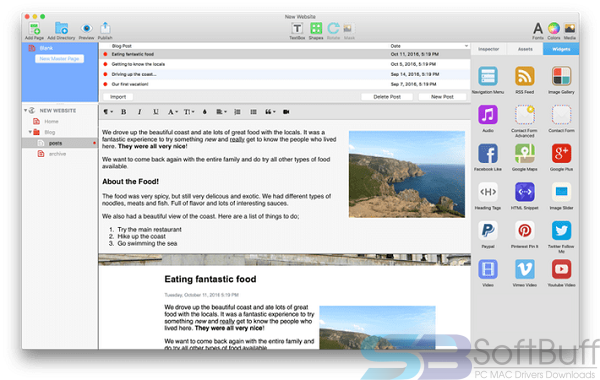Open the Home page in sidebar
The image size is (600, 380).
coord(51,121)
